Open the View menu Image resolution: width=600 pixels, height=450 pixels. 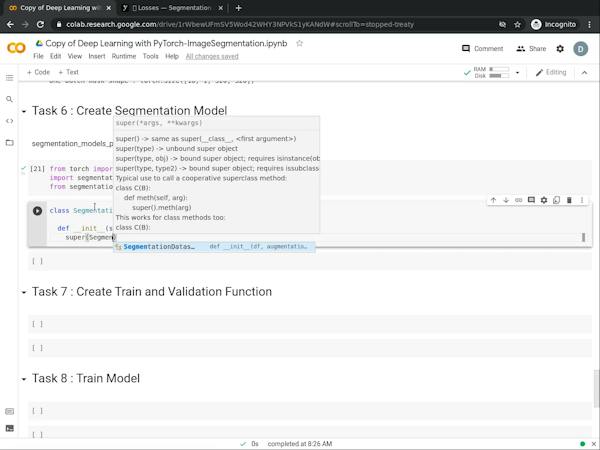[75, 56]
